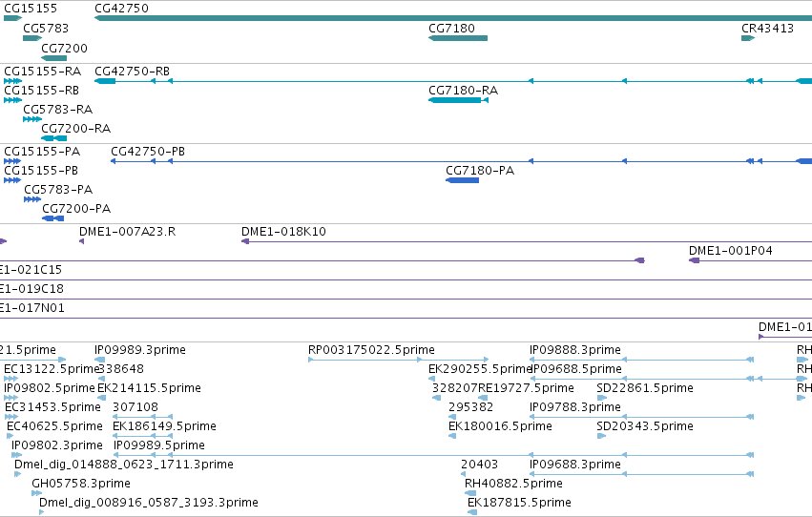Select the GH05758.3prime EST label
The width and height of the screenshot is (812, 517).
[81, 484]
